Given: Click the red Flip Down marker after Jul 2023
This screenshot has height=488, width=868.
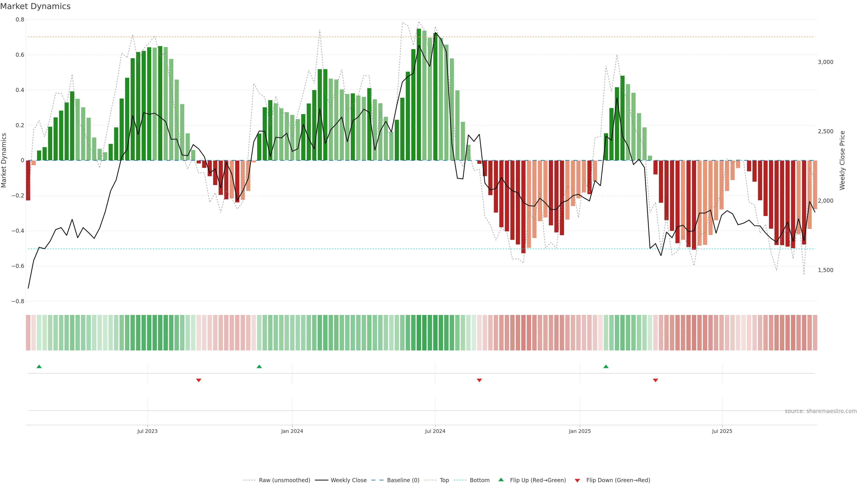Looking at the screenshot, I should (x=199, y=380).
